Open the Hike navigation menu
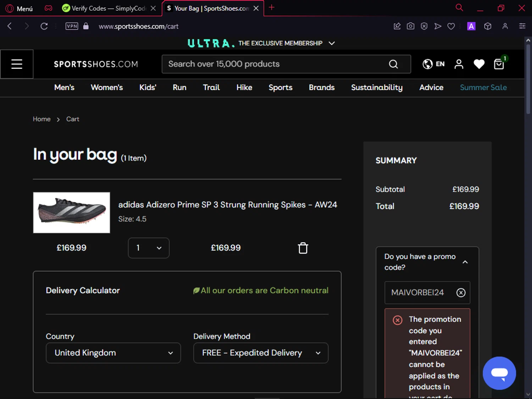This screenshot has width=532, height=399. [x=244, y=88]
